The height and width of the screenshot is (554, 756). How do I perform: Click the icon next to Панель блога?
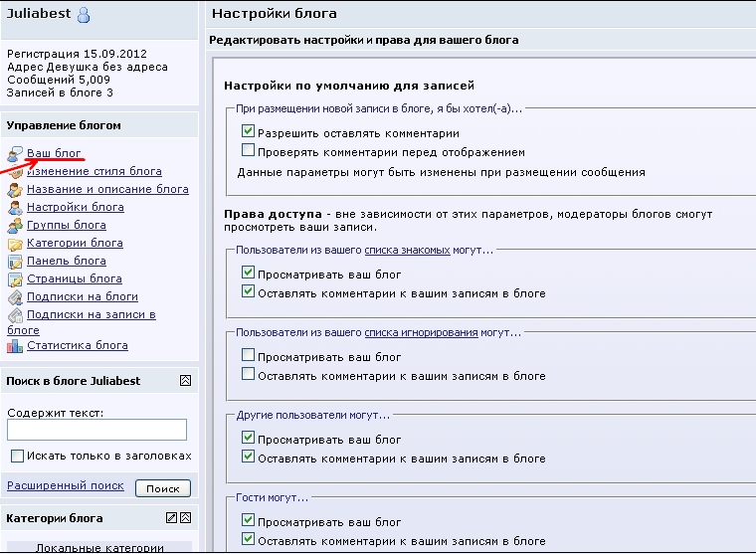coord(15,262)
